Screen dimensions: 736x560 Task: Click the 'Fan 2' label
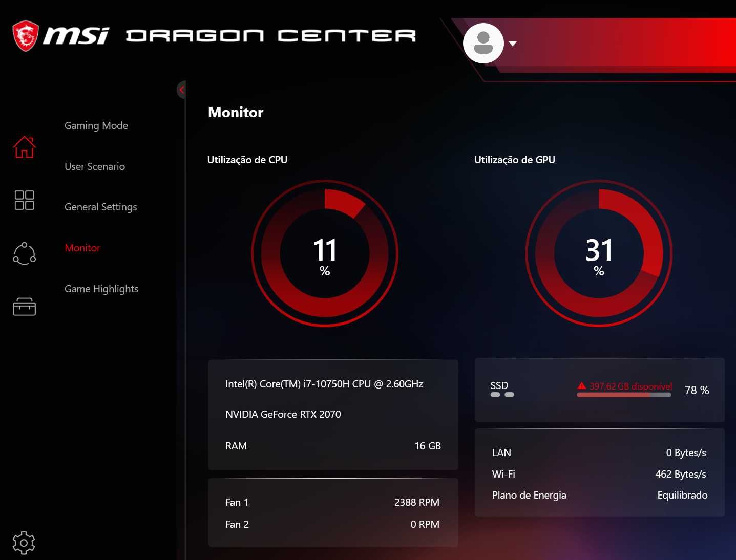tap(237, 524)
